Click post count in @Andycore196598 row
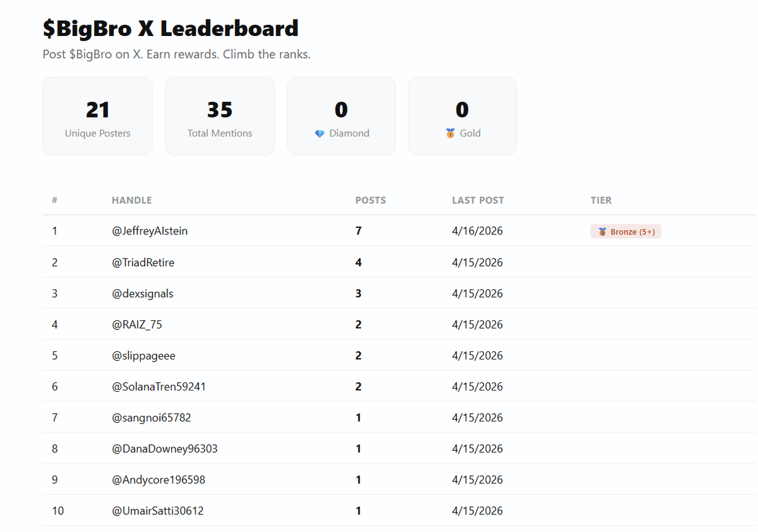The image size is (758, 532). tap(358, 480)
